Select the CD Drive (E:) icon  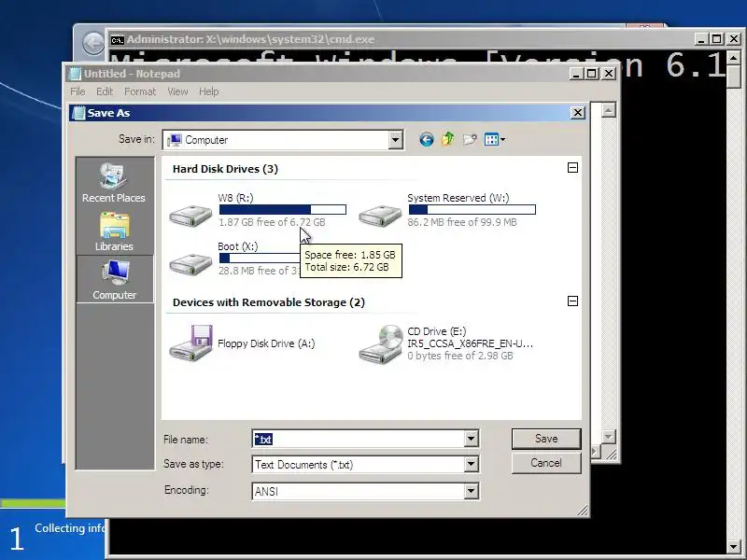pos(380,344)
